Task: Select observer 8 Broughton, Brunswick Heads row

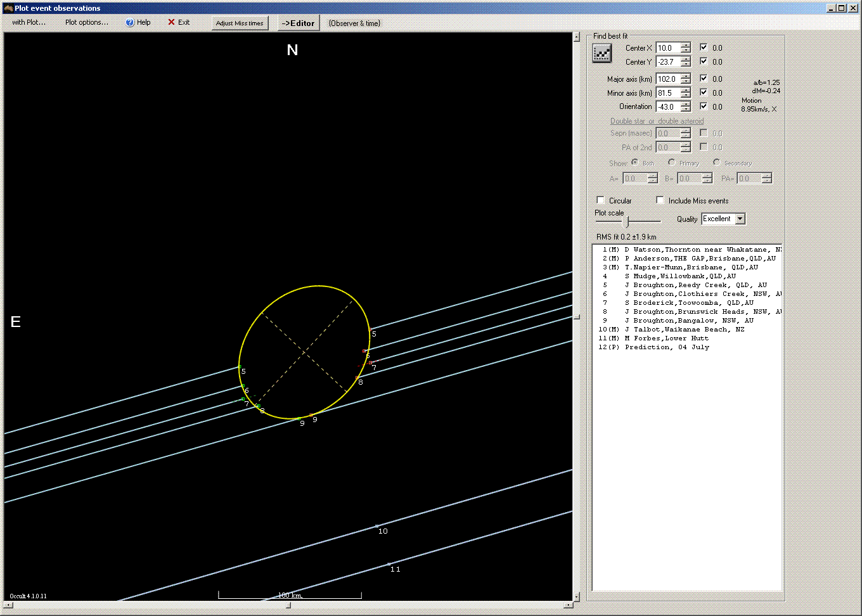Action: [x=687, y=312]
